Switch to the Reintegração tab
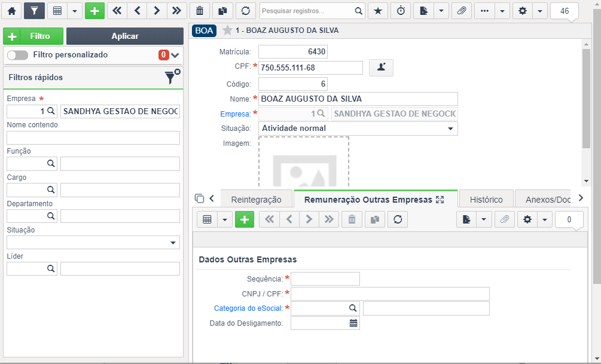 256,200
